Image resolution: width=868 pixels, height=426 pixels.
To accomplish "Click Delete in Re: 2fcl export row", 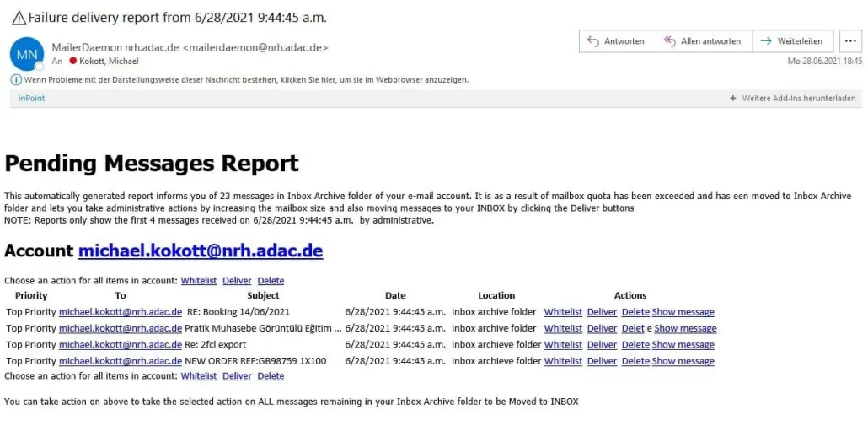I will 635,344.
